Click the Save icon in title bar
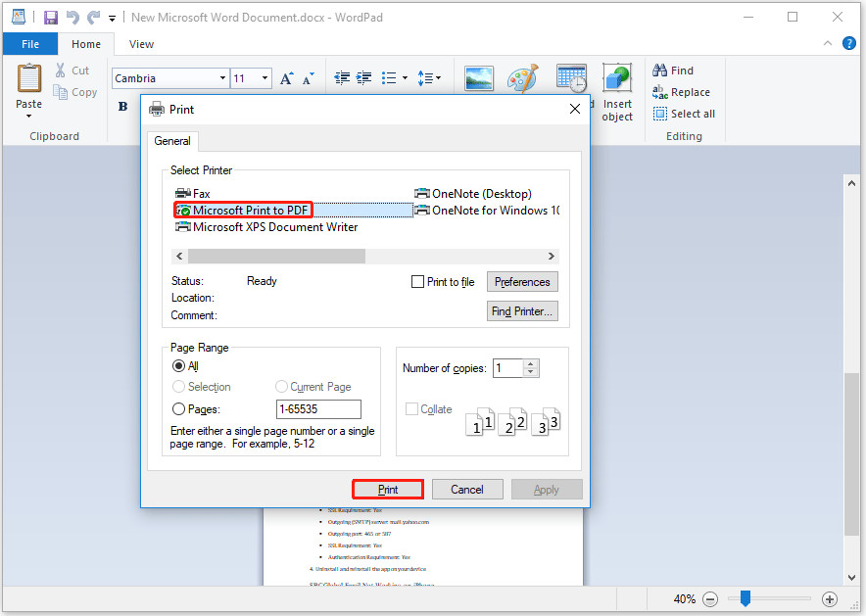The image size is (866, 616). pyautogui.click(x=51, y=18)
